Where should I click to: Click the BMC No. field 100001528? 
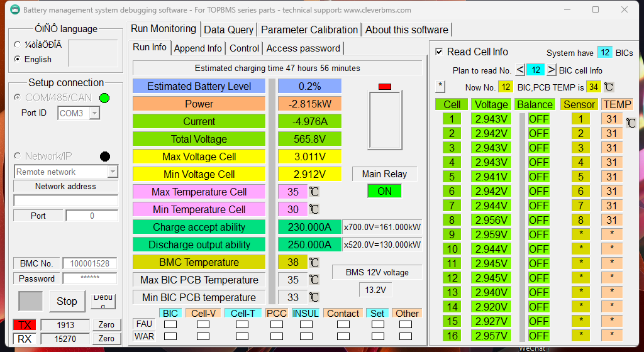89,263
